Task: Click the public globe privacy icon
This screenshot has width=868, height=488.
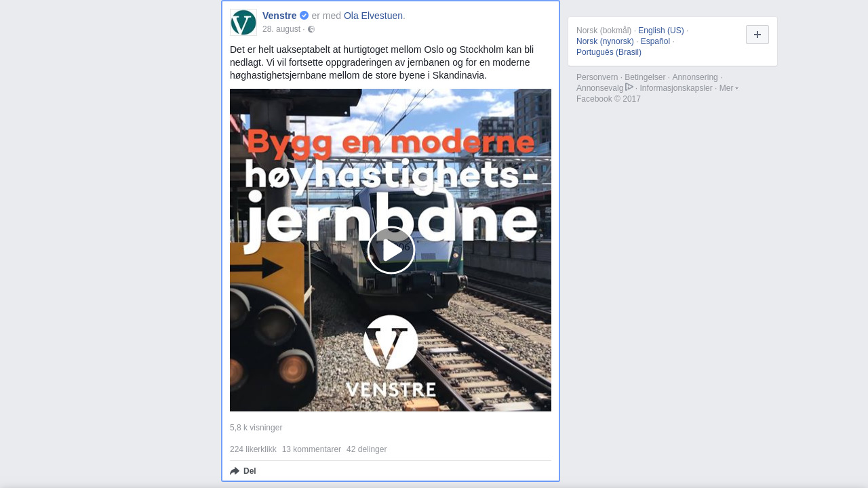Action: pos(311,29)
